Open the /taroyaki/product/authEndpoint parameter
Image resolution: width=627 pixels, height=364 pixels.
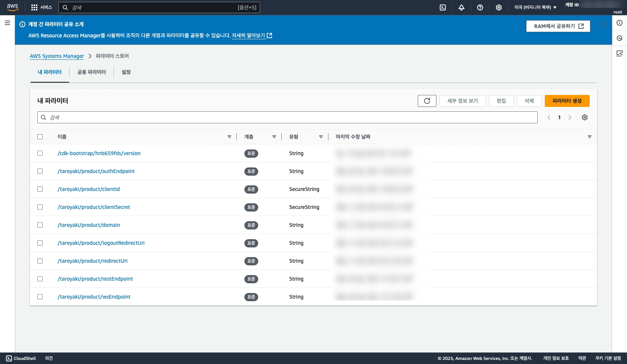(x=96, y=171)
